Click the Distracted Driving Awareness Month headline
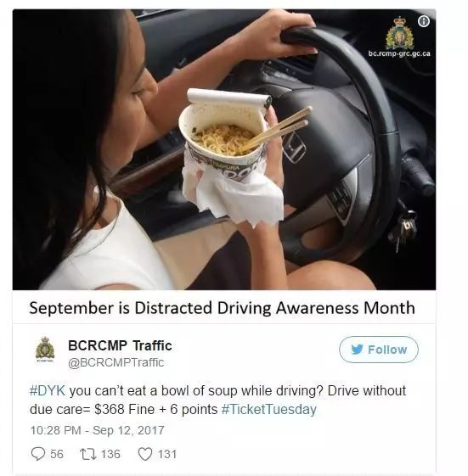Screen dimensions: 468x476 223,308
